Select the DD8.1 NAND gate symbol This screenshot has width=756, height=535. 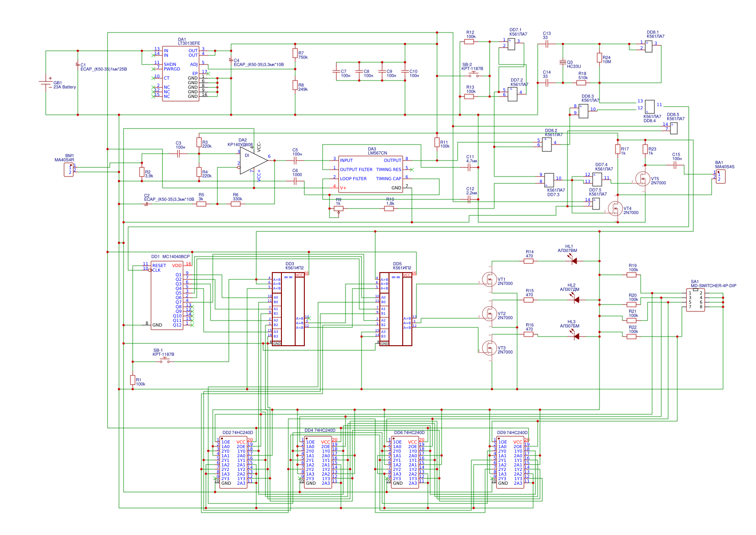[649, 46]
